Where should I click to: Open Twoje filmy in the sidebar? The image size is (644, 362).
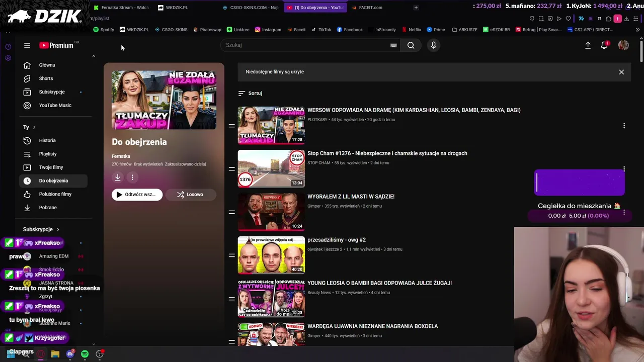[x=53, y=167]
